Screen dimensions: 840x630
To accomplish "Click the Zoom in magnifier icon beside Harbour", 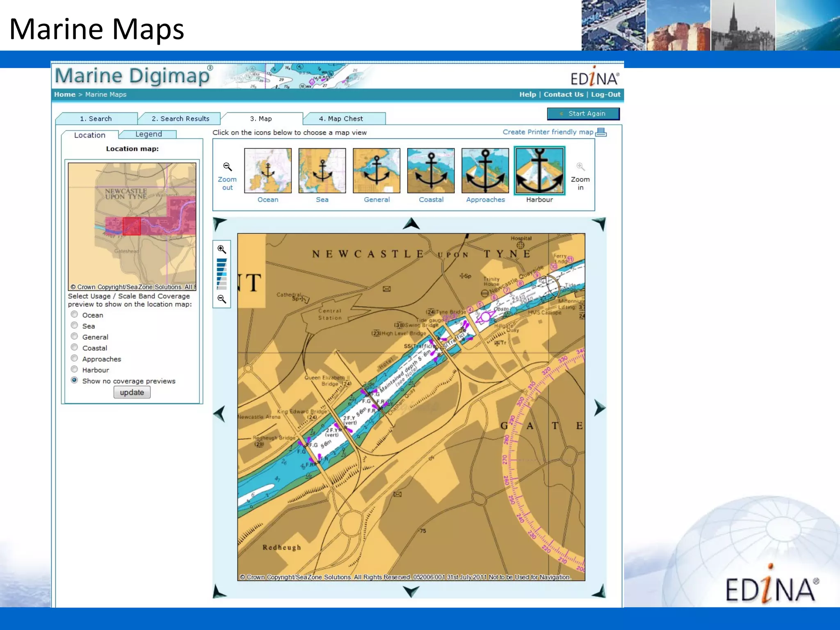I will coord(580,167).
